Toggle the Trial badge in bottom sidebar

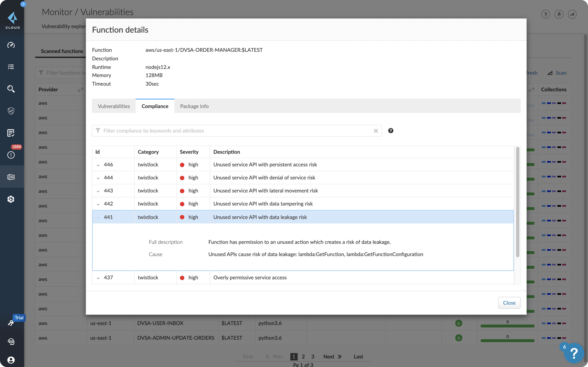pos(19,318)
